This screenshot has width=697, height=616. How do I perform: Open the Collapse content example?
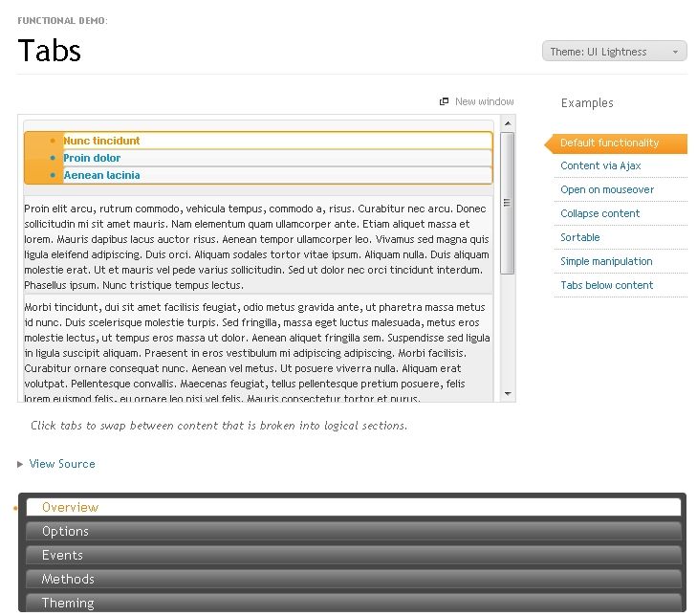coord(599,214)
